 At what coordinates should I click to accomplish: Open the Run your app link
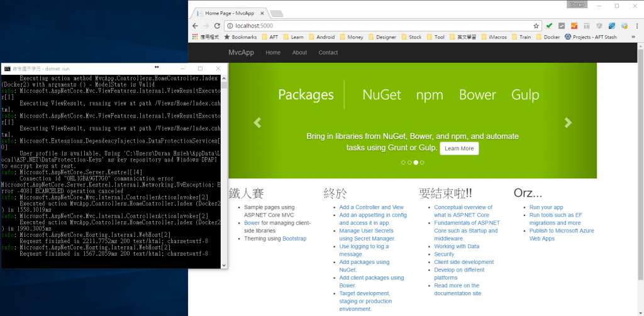(547, 207)
